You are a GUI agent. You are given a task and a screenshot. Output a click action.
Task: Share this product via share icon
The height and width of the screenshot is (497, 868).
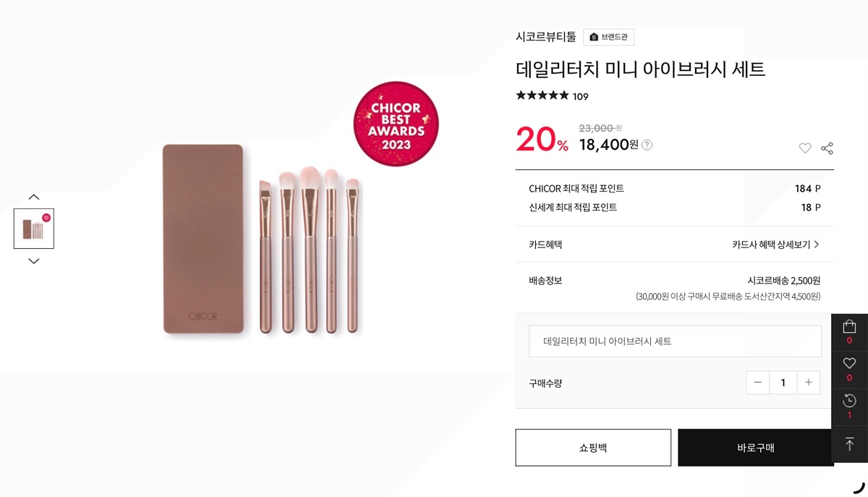(x=827, y=148)
